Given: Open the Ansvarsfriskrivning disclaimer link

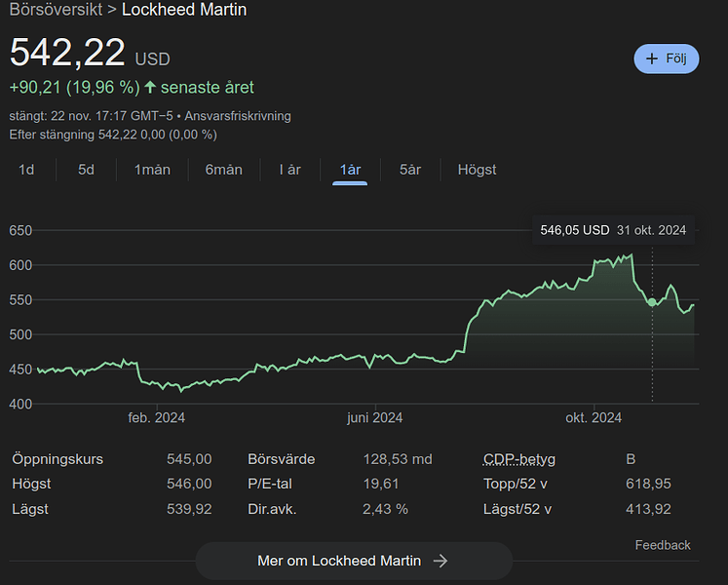Looking at the screenshot, I should coord(238,116).
